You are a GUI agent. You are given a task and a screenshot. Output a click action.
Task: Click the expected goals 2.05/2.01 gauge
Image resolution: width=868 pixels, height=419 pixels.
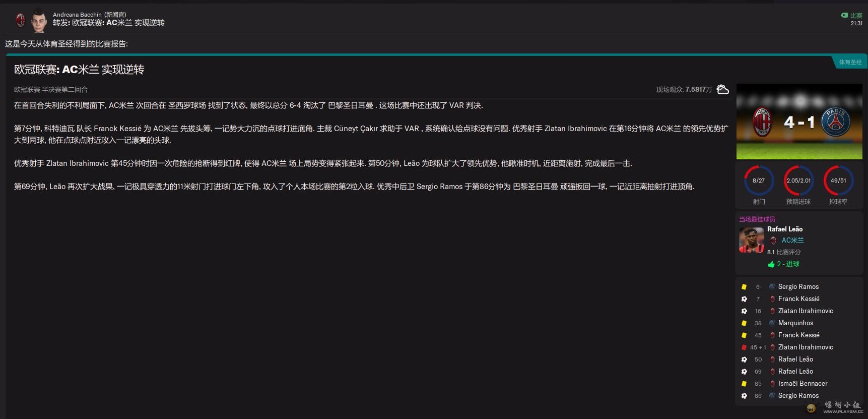[x=798, y=181]
